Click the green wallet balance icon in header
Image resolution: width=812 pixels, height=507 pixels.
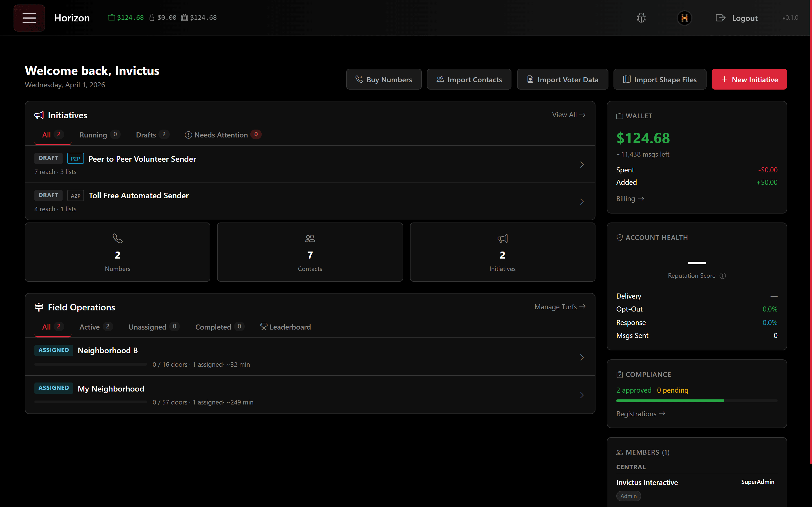(111, 17)
